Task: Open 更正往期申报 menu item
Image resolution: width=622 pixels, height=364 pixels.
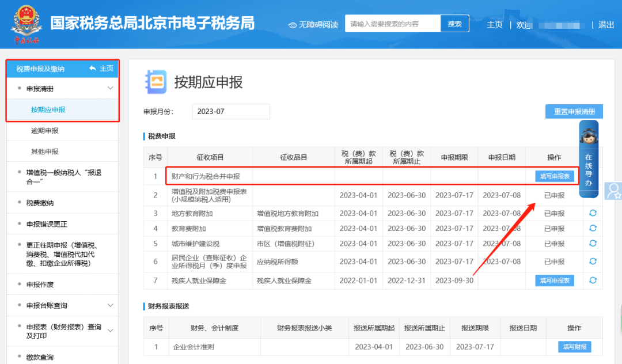Action: click(62, 254)
